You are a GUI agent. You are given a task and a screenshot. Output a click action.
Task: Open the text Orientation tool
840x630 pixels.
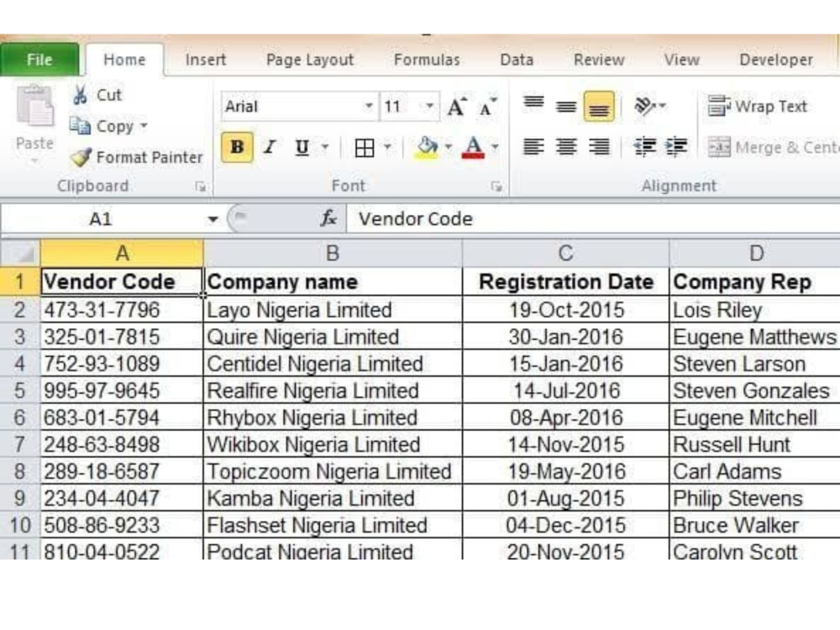[x=649, y=106]
